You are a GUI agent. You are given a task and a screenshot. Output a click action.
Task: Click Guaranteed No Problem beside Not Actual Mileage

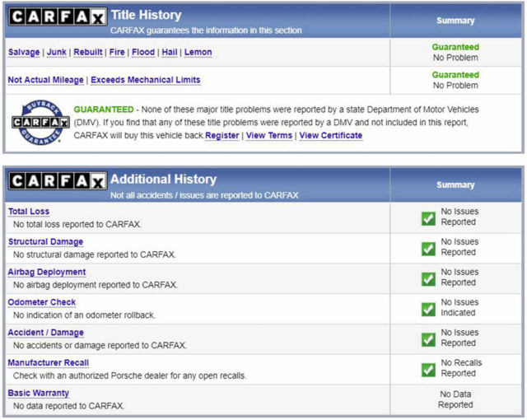(x=455, y=80)
